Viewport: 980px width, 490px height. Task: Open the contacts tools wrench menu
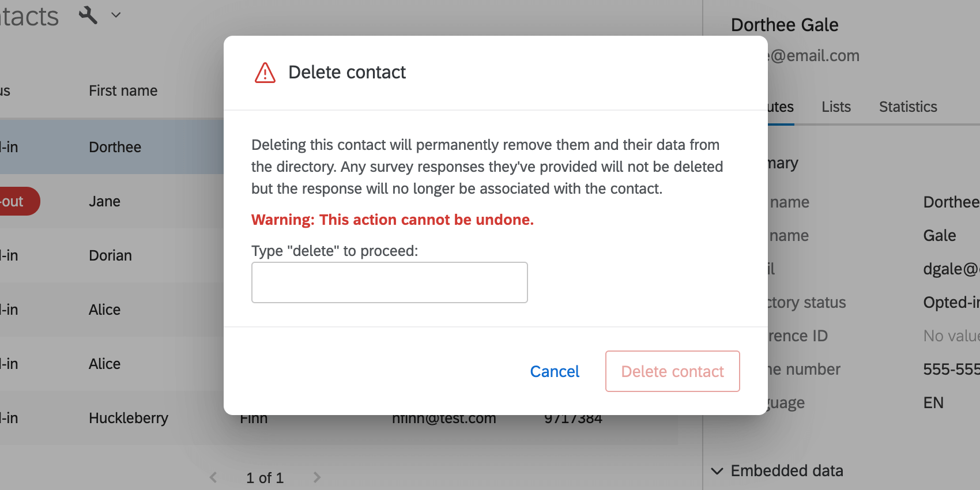[x=88, y=15]
